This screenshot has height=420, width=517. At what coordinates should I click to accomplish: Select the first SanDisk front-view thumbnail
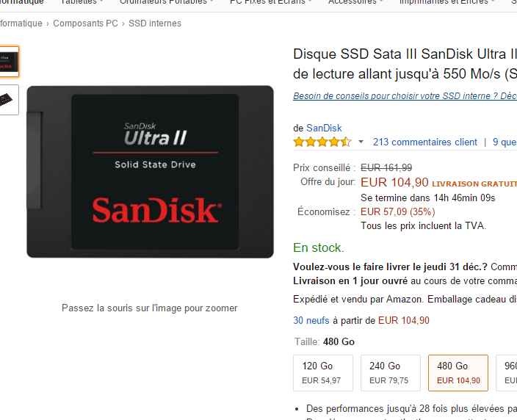pos(9,62)
